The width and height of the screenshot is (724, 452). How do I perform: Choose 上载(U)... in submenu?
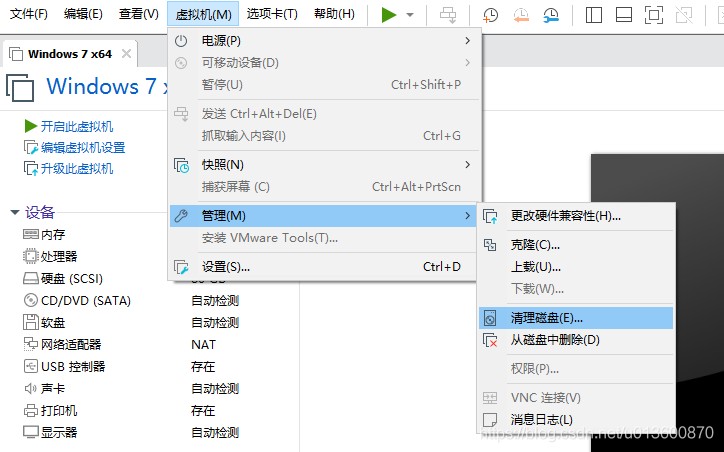[x=576, y=267]
